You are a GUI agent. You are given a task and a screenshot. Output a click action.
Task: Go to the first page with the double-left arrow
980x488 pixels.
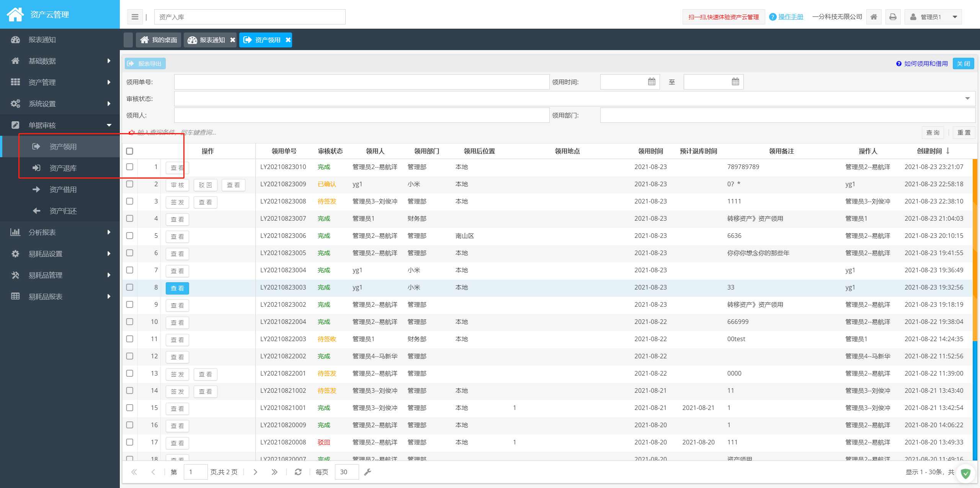point(134,472)
